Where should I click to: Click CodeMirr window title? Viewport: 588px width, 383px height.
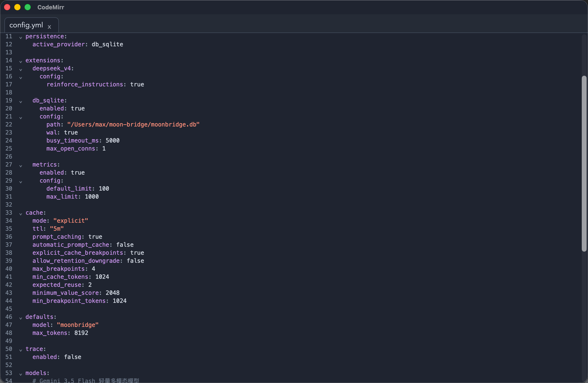coord(51,7)
